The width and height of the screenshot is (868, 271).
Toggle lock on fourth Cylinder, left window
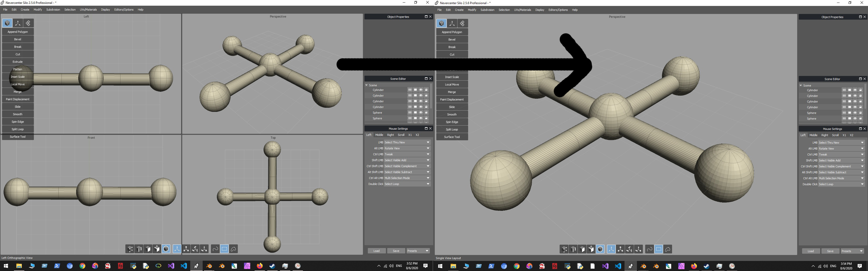pos(426,107)
